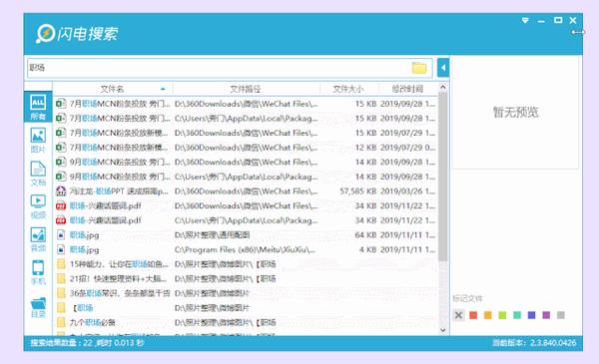Image resolution: width=599 pixels, height=364 pixels.
Task: Click the 2019/03/26 modified date cell
Action: click(x=407, y=191)
